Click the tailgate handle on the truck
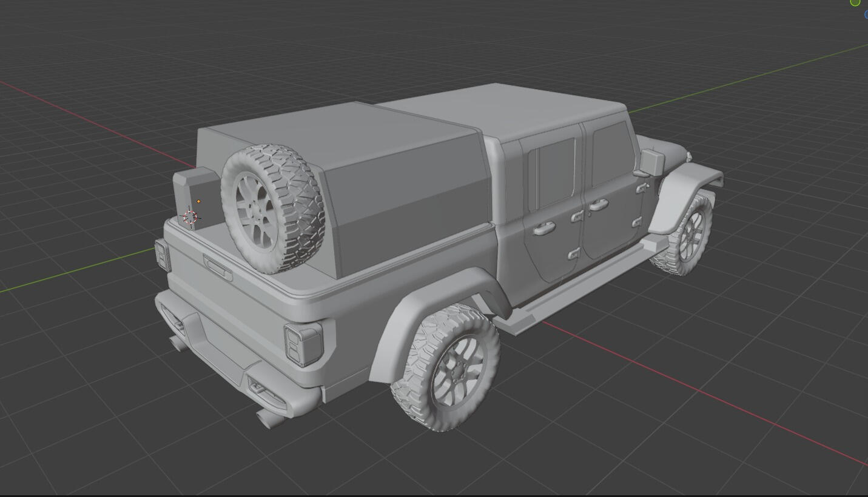868x497 pixels. (x=217, y=267)
